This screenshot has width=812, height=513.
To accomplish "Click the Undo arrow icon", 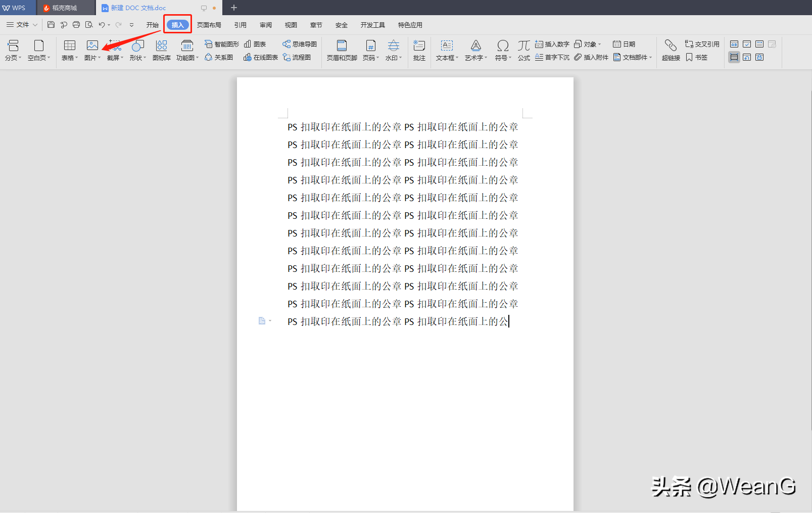I will pyautogui.click(x=102, y=24).
